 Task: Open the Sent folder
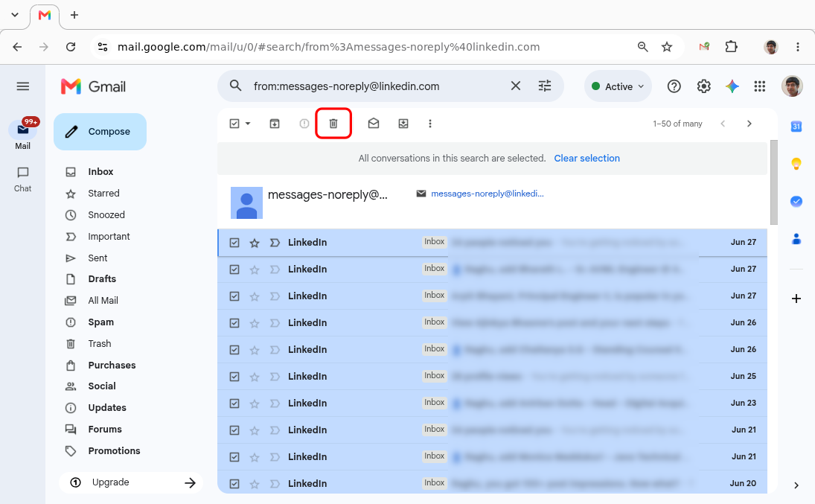(x=98, y=258)
